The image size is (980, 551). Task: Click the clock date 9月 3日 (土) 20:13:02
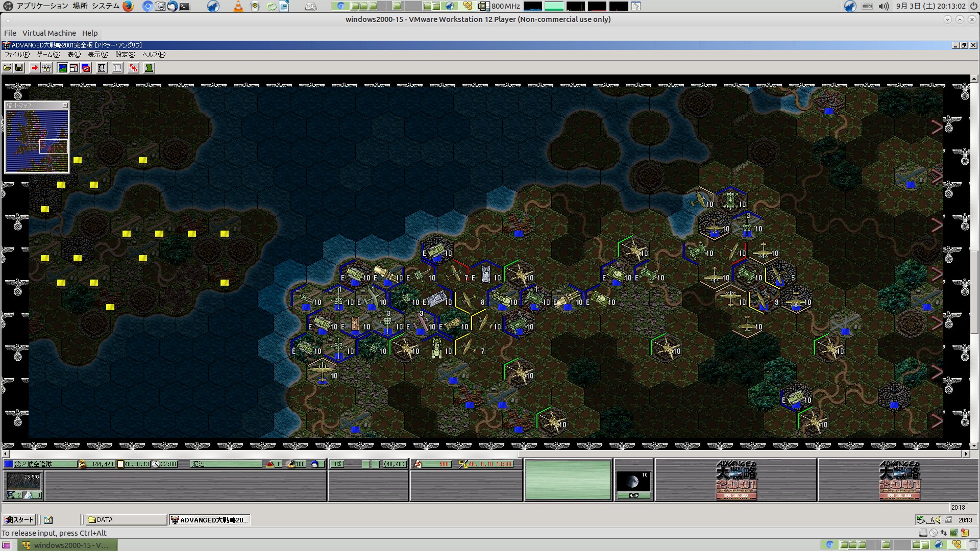pos(930,6)
